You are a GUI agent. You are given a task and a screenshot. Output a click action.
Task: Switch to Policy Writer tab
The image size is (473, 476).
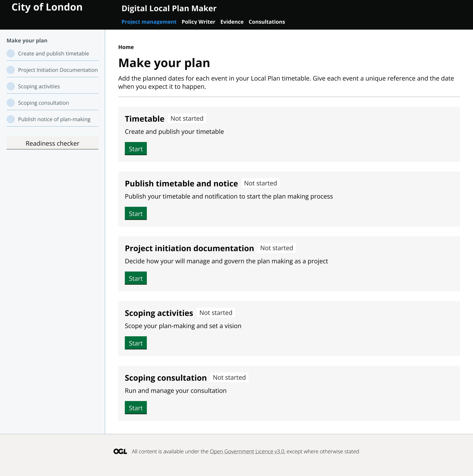tap(198, 22)
